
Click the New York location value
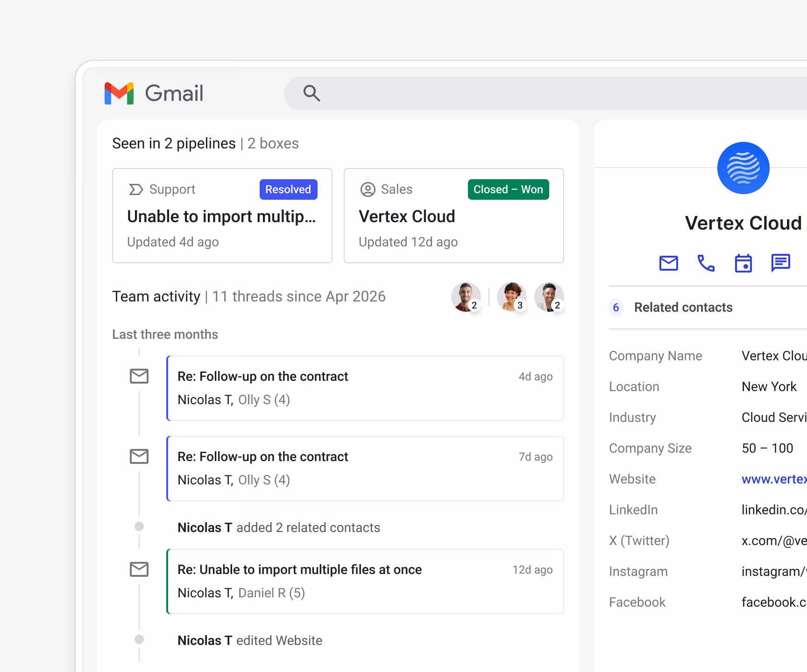point(769,387)
